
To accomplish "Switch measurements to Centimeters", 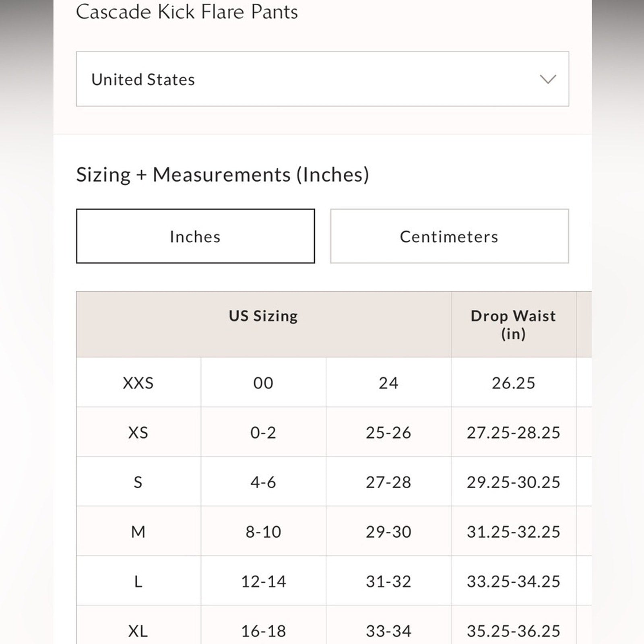I will (x=449, y=236).
